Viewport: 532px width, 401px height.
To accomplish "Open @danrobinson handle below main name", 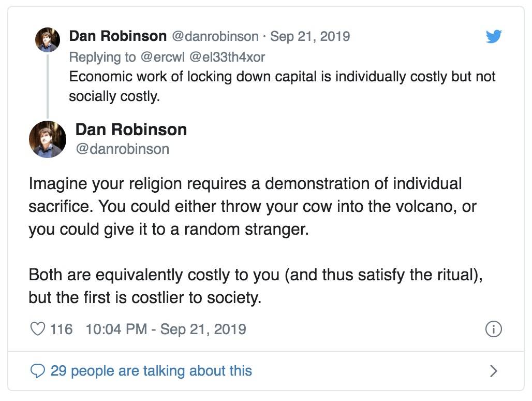I will click(123, 149).
